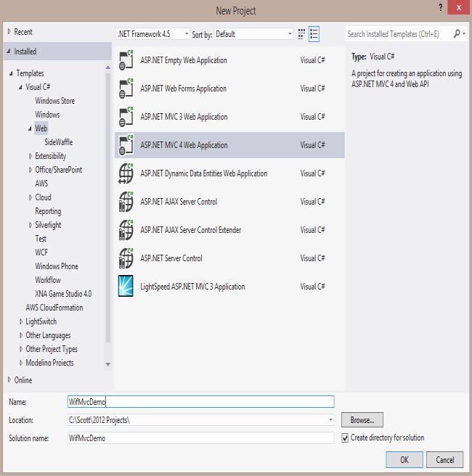Select ASP.NET Web Forms Application template name
Screen dimensions: 472x476
click(x=184, y=89)
